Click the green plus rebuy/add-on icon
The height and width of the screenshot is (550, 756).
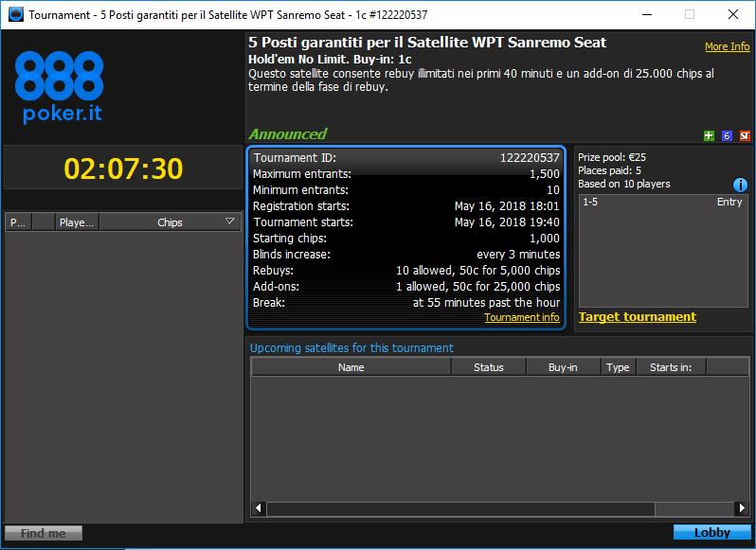pyautogui.click(x=709, y=135)
